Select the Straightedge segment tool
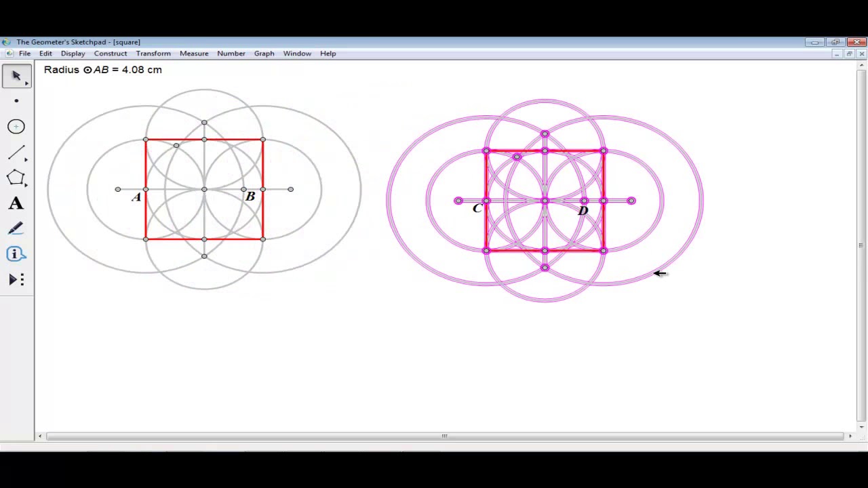The image size is (868, 488). point(17,152)
